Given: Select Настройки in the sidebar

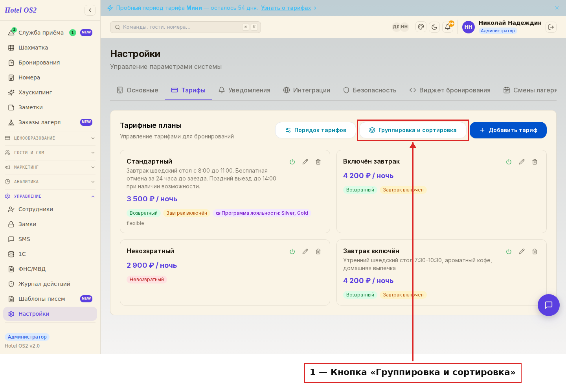Looking at the screenshot, I should pyautogui.click(x=50, y=314).
